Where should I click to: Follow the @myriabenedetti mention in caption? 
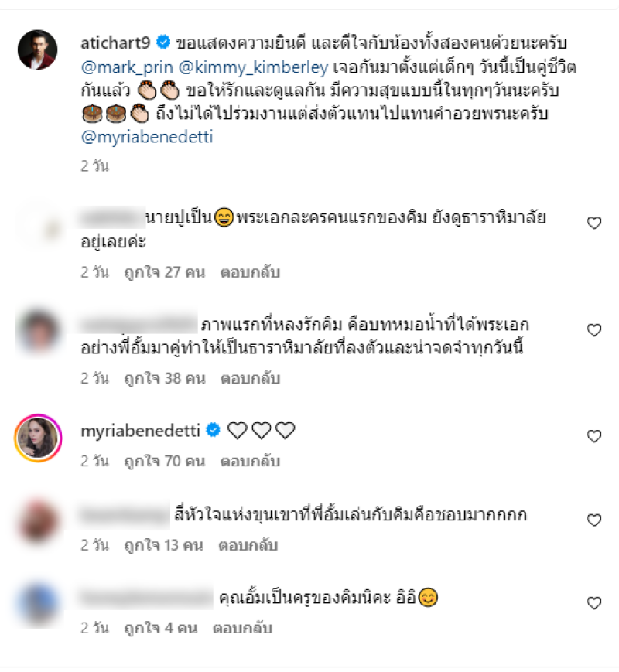pyautogui.click(x=147, y=137)
